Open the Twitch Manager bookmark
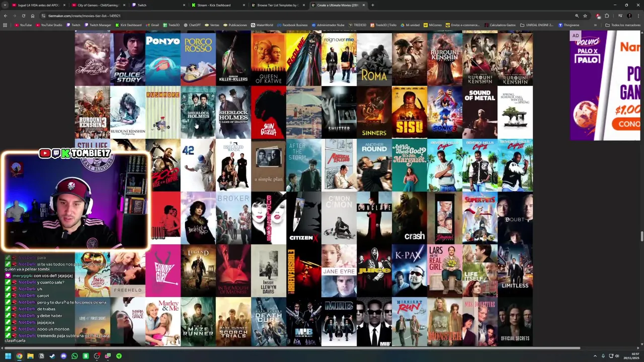Screen dimensions: 644x362 [98, 25]
